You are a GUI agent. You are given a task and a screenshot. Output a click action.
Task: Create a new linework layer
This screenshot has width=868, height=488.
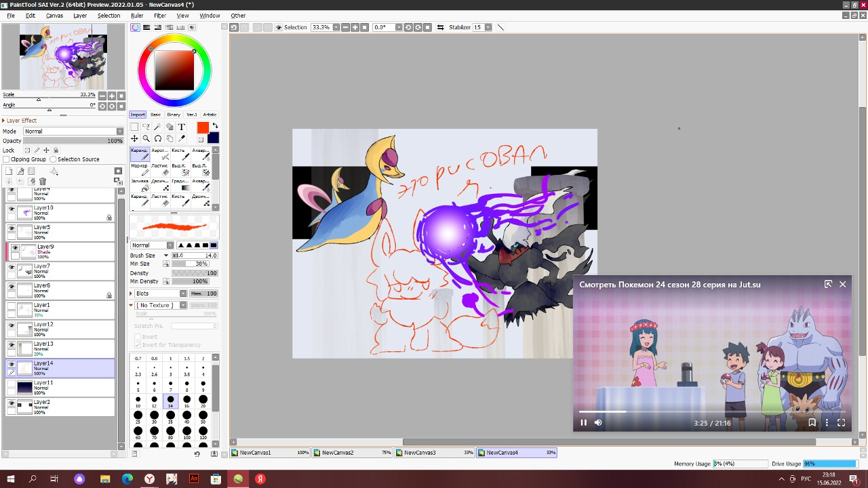click(x=20, y=171)
